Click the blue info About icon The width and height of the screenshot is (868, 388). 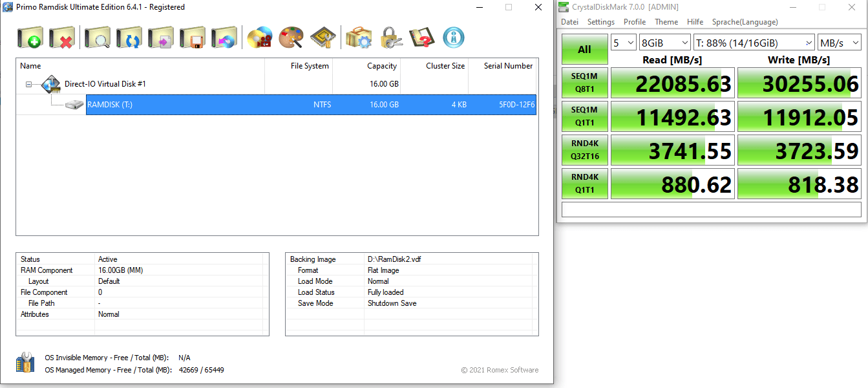(x=454, y=38)
